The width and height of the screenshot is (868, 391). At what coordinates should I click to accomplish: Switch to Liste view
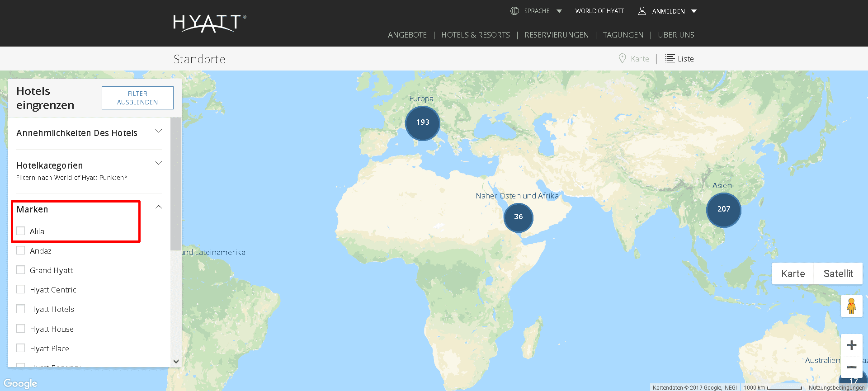point(679,59)
